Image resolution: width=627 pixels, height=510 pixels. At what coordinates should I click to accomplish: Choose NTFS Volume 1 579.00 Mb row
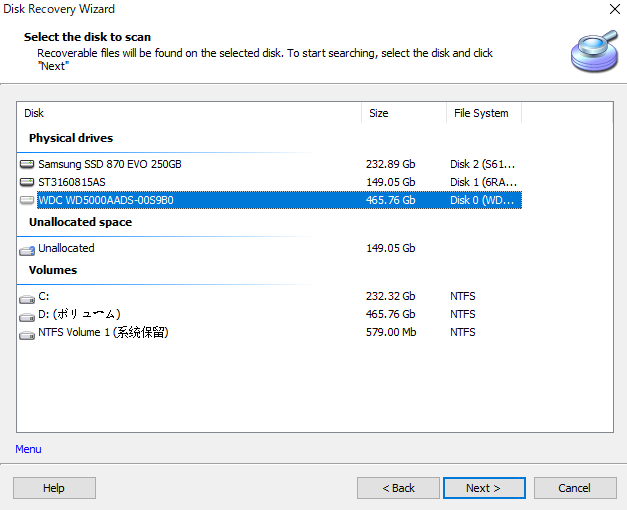pyautogui.click(x=103, y=333)
